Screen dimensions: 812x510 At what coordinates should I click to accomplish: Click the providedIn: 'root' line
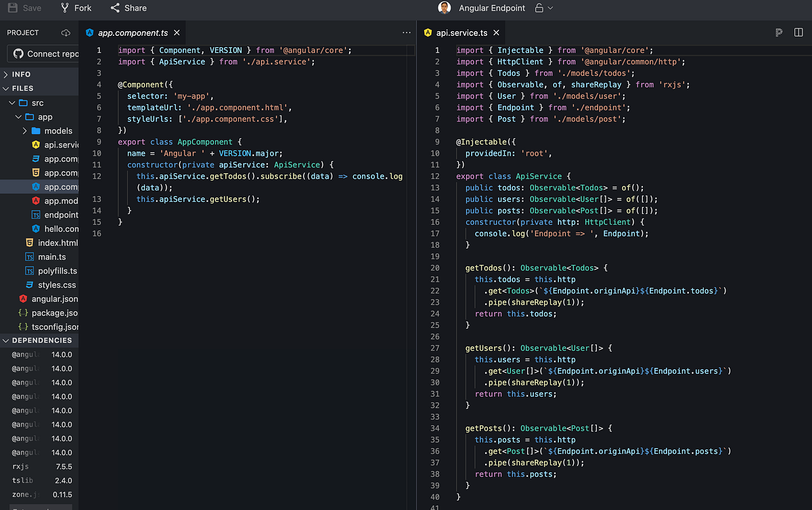click(509, 153)
